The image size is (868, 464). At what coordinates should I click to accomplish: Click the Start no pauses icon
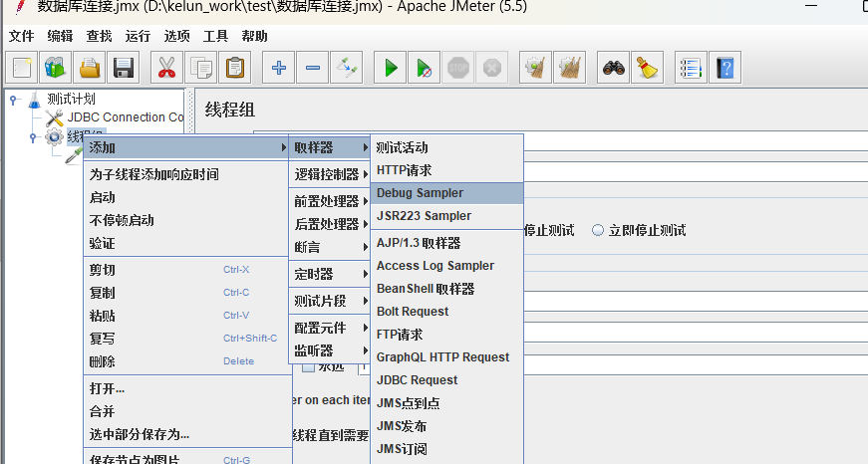pyautogui.click(x=425, y=68)
